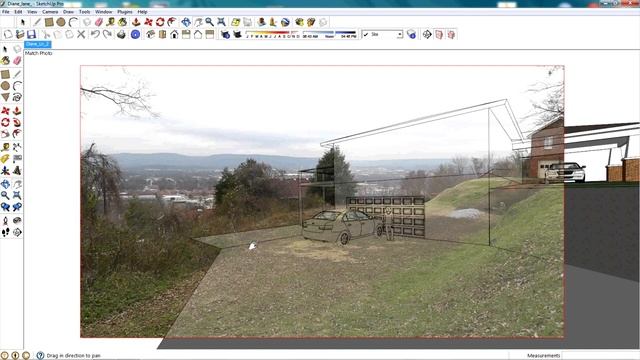Select the Freehand tool in left palette
Screen dimensions: 640x360
17,97
